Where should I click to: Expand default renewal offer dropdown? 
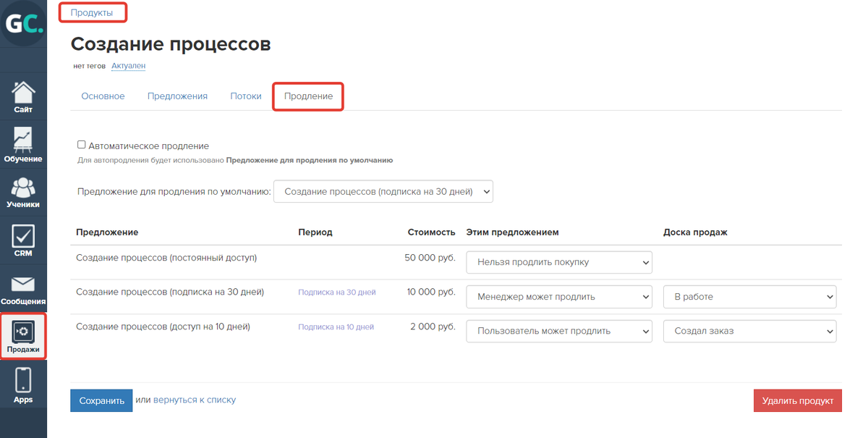coord(383,192)
